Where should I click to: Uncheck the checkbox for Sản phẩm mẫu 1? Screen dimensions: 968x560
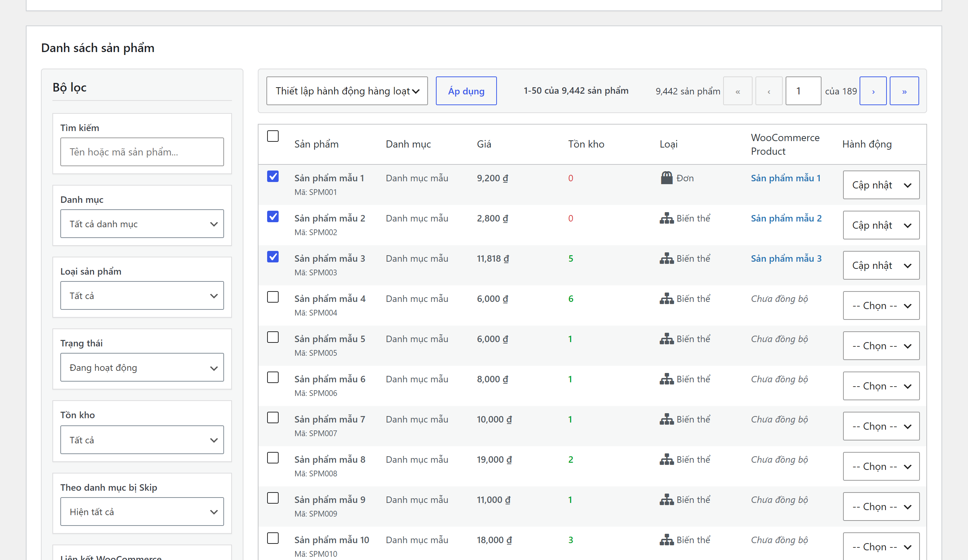273,176
